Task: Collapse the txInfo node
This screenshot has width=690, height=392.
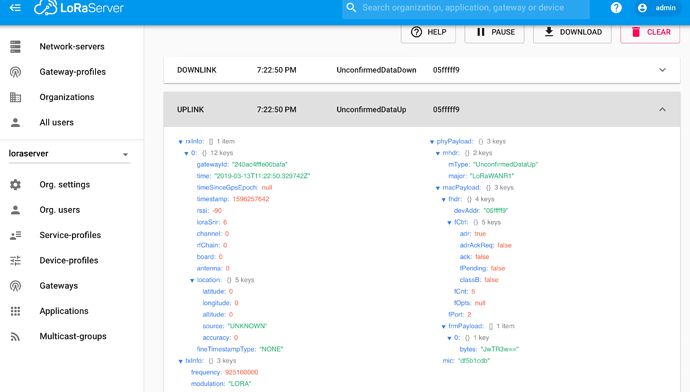Action: point(180,361)
